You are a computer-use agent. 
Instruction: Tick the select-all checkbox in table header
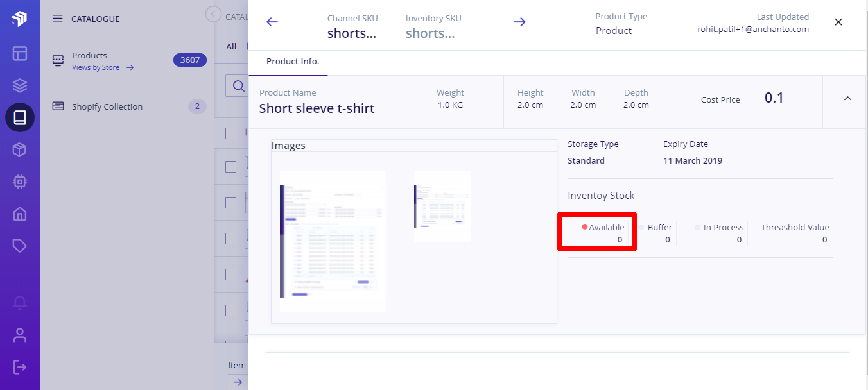coord(231,133)
